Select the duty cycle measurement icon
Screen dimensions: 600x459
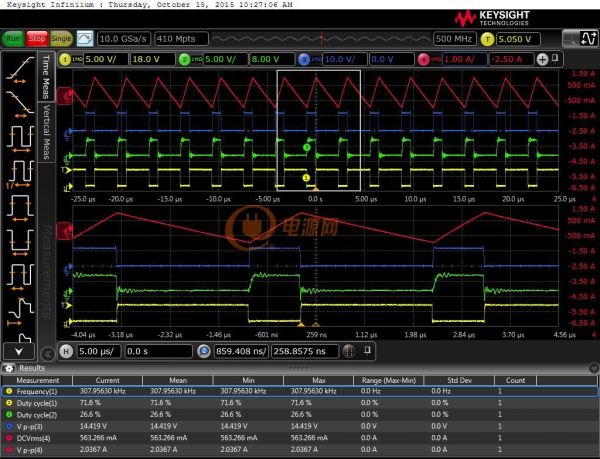(x=20, y=276)
